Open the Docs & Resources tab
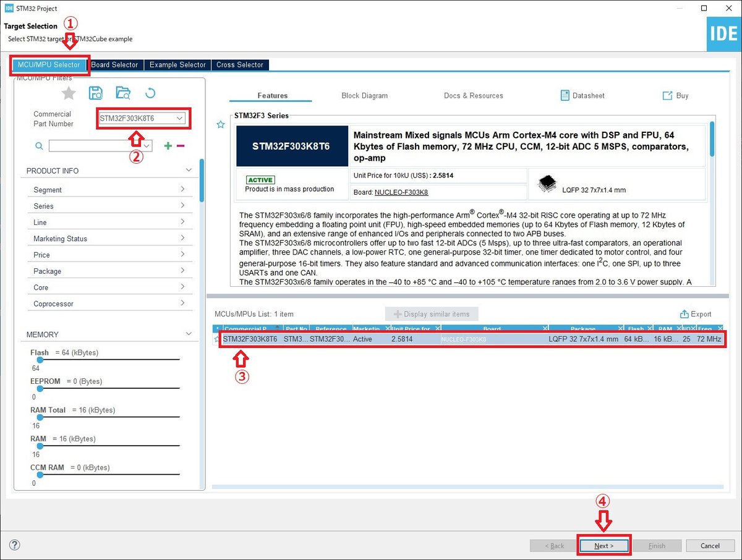Viewport: 742px width, 560px height. (x=474, y=96)
